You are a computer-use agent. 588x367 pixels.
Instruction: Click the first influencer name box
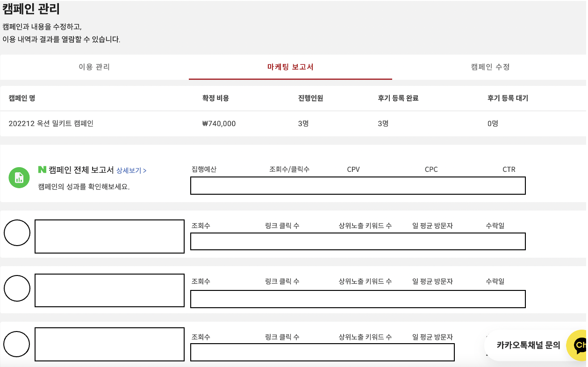click(109, 237)
